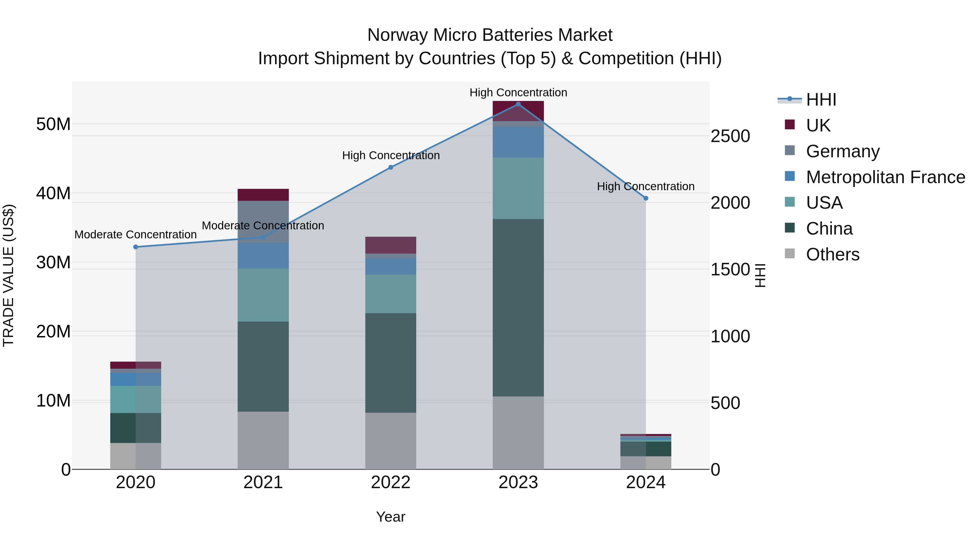The image size is (980, 551).
Task: Click the Year x-axis title
Action: (391, 517)
